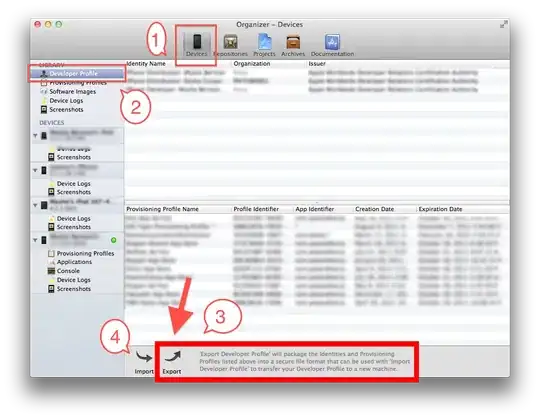This screenshot has width=540, height=419.
Task: Open the Devices pane in Organizer toolbar
Action: pyautogui.click(x=197, y=45)
